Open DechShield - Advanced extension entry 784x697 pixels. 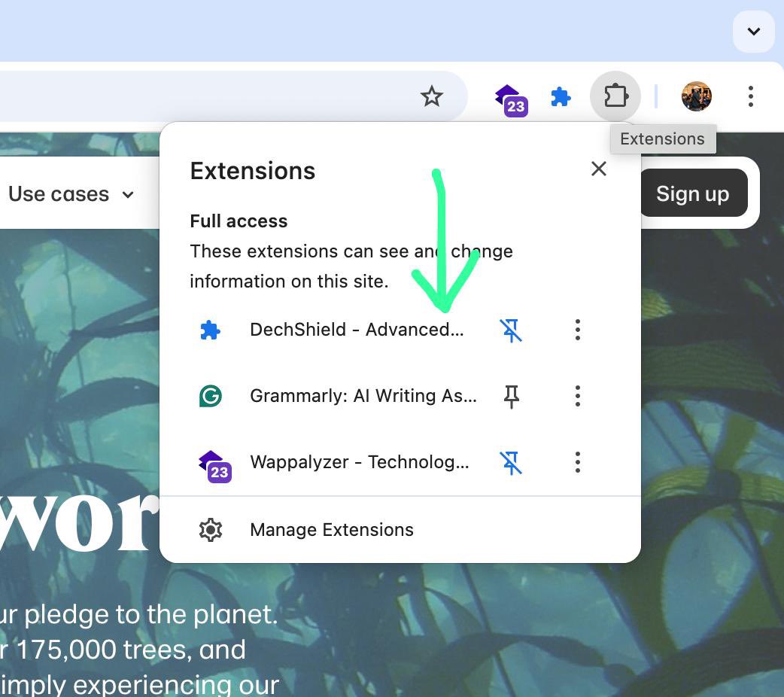coord(357,330)
